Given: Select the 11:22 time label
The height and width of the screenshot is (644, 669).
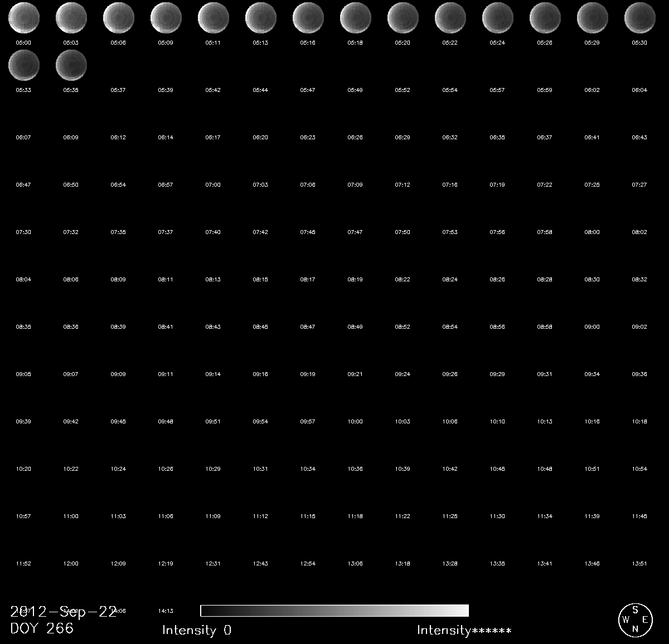Looking at the screenshot, I should tap(403, 516).
